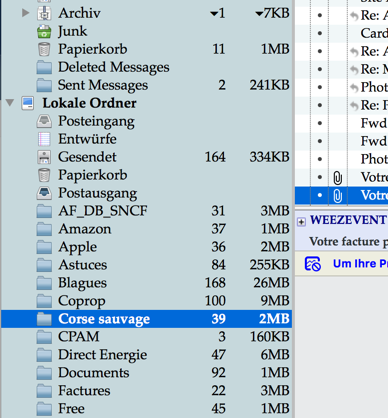The width and height of the screenshot is (388, 418).
Task: Click the Archiv folder icon
Action: pos(44,13)
